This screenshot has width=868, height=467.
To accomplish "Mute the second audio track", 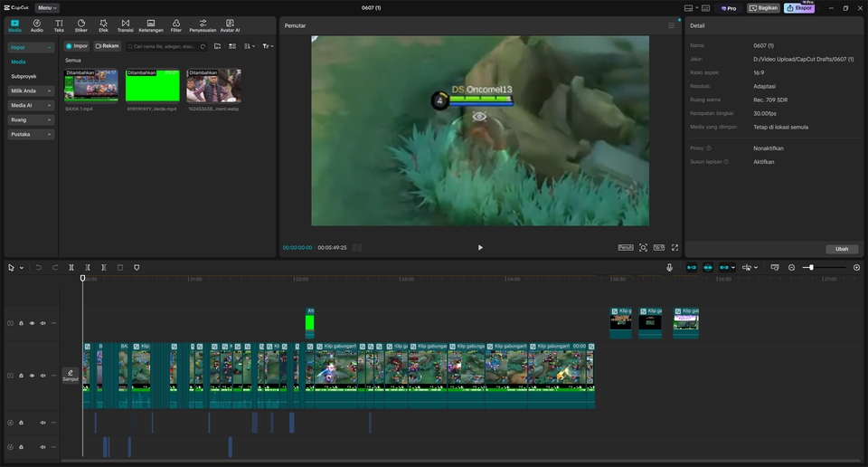I will [x=42, y=447].
